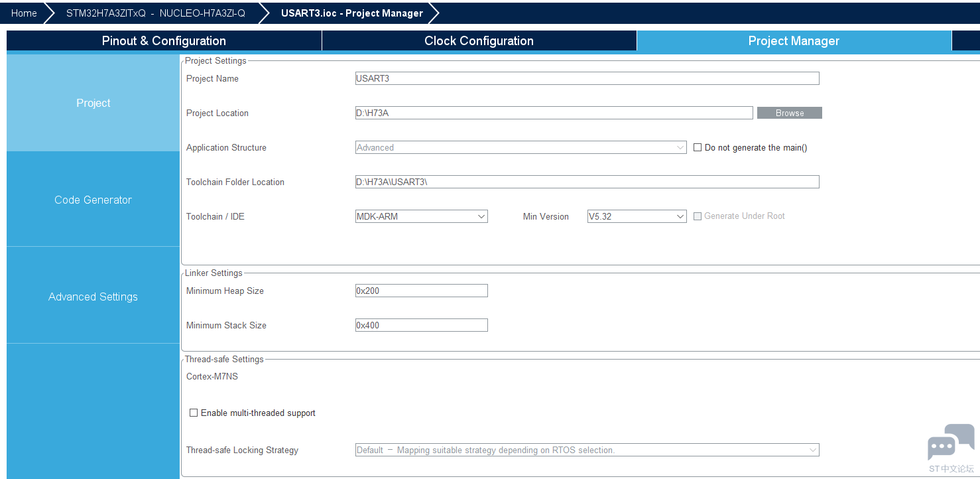
Task: Edit the Project Location field
Action: [554, 113]
